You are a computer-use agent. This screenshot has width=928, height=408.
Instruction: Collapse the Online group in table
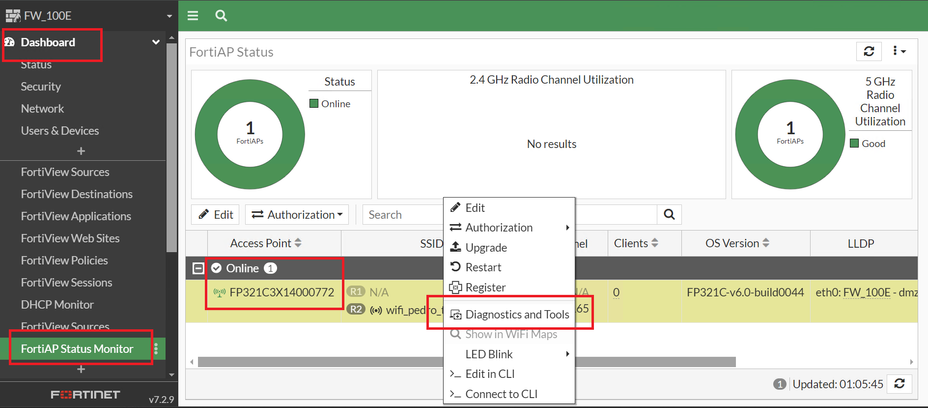click(198, 268)
